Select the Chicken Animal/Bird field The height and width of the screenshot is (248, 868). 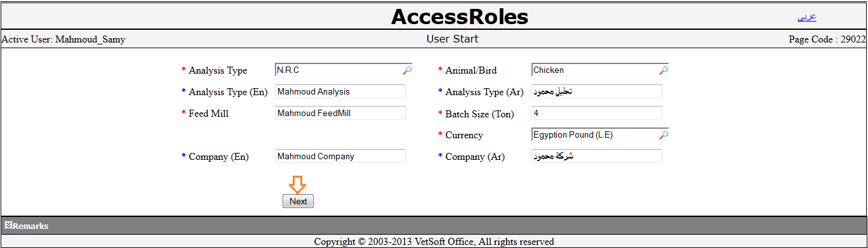(x=595, y=70)
